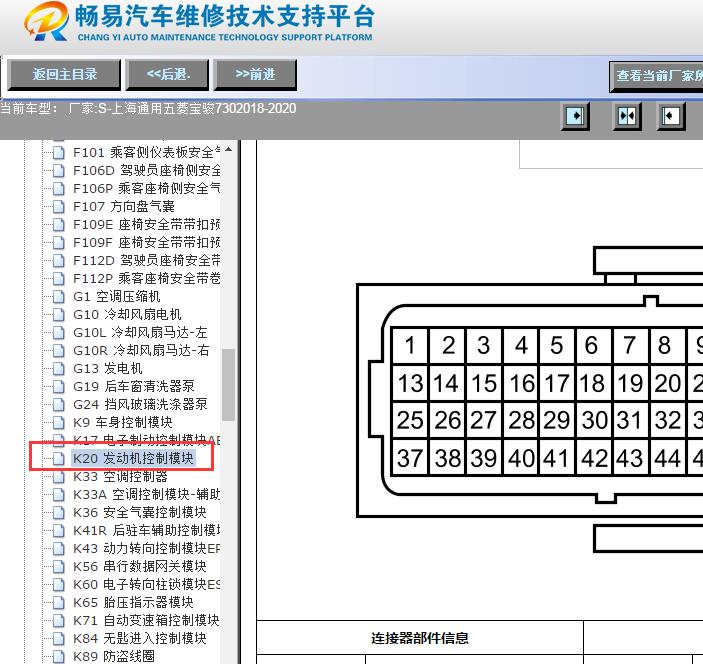
Task: Open F106P 乘客座椅侧安全气 tree item
Action: pyautogui.click(x=147, y=188)
